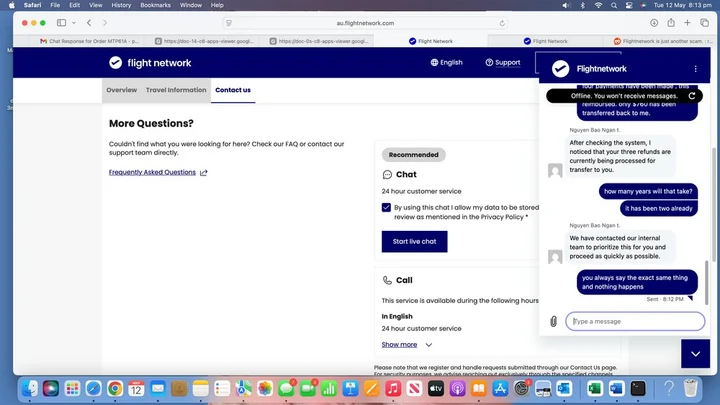The image size is (720, 405).
Task: Open the Apple menu
Action: pos(11,5)
